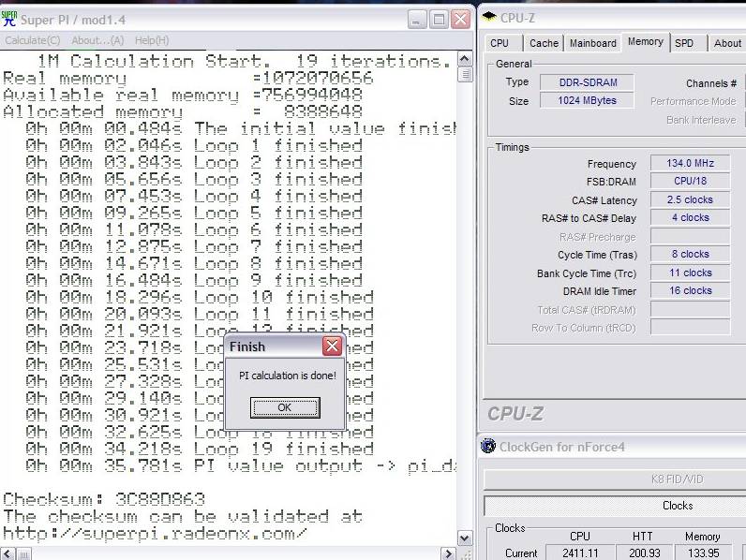Click the 'Loop 1 finished' line
Image resolution: width=746 pixels, height=560 pixels.
pyautogui.click(x=194, y=145)
